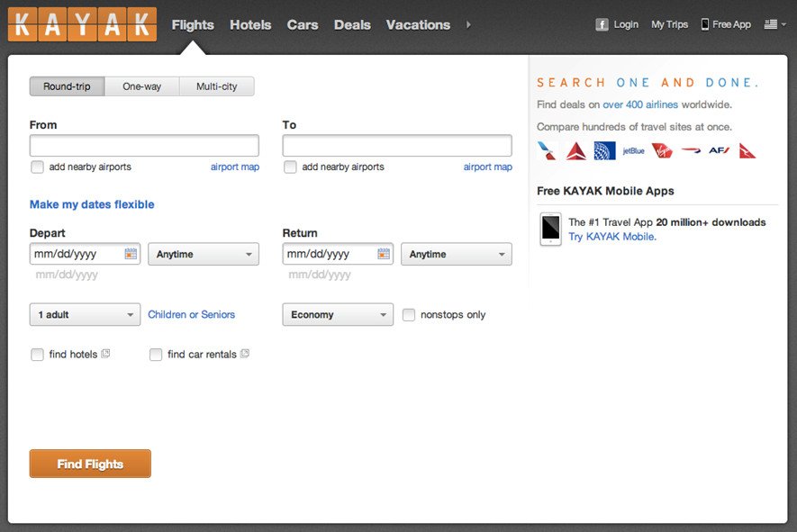Click the Find Flights button
Viewport: 797px width, 532px height.
(90, 464)
